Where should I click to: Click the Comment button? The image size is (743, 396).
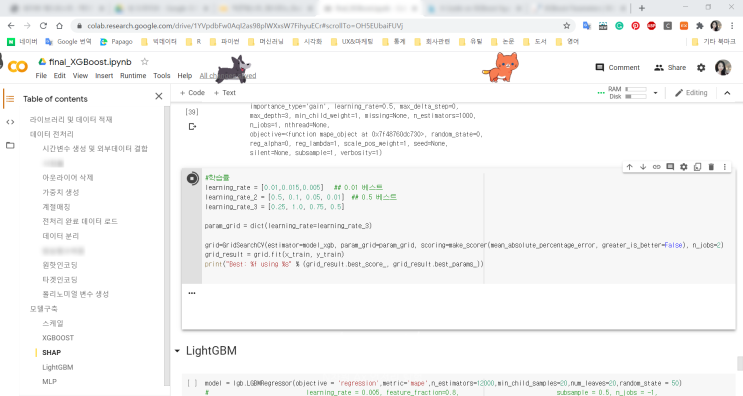[x=617, y=68]
